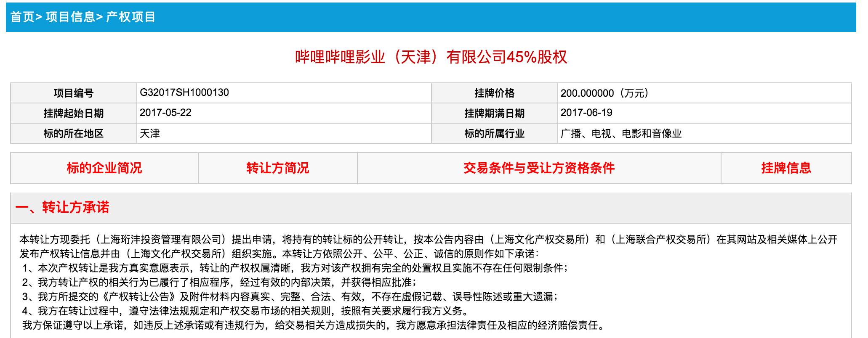
Task: Click the 挂牌价格 label cell
Action: 495,93
